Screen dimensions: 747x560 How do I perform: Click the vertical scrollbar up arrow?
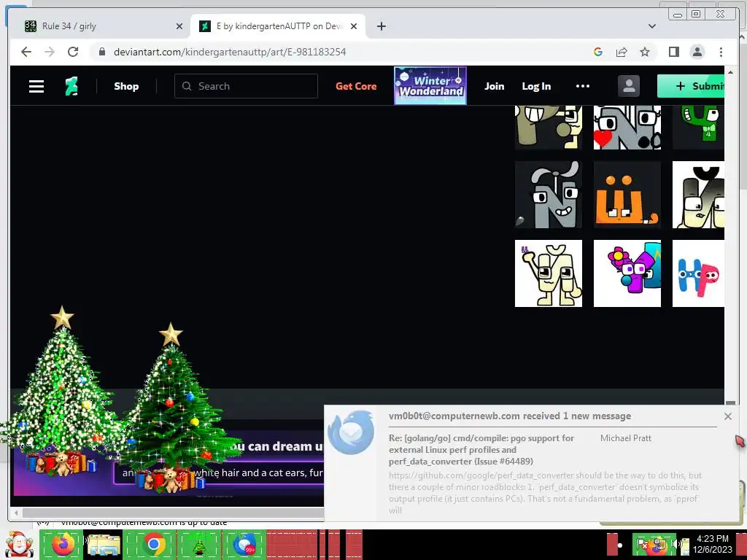click(x=730, y=72)
